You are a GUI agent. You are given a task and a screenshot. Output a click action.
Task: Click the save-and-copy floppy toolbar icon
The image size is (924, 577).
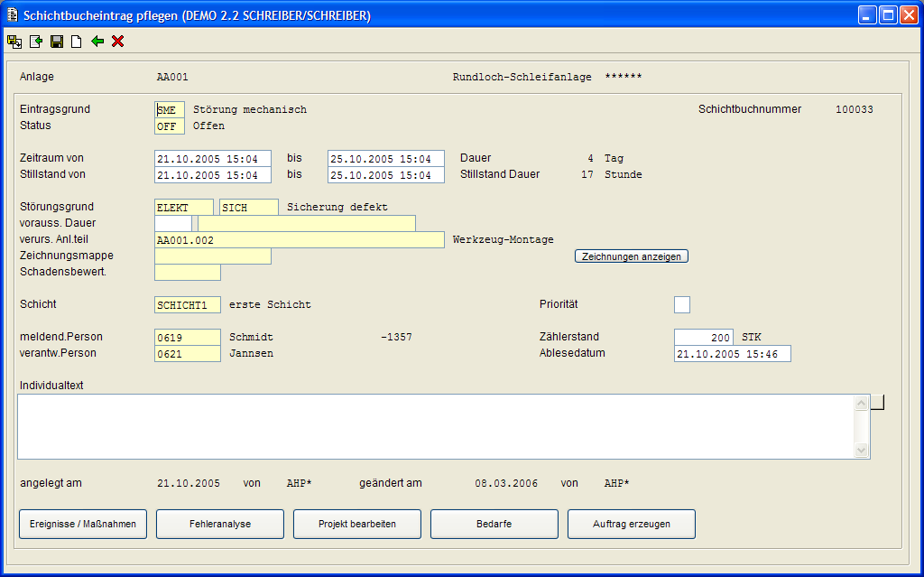point(14,42)
